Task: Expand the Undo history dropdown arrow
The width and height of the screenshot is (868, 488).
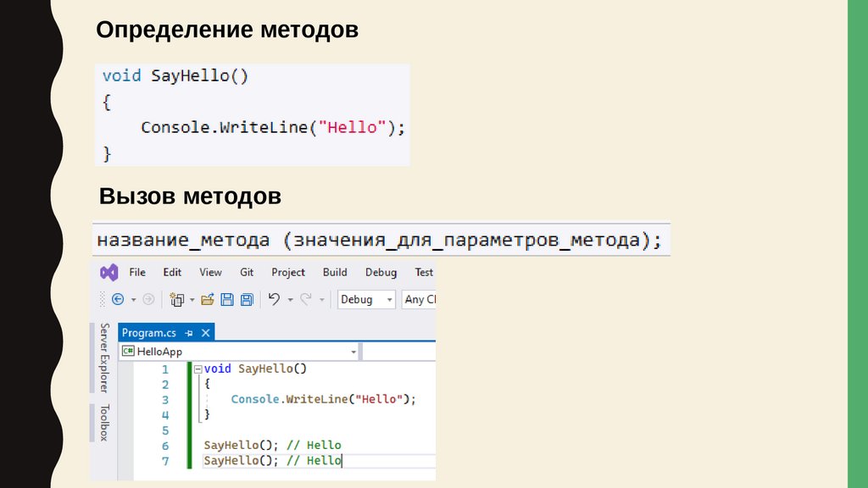Action: point(290,300)
